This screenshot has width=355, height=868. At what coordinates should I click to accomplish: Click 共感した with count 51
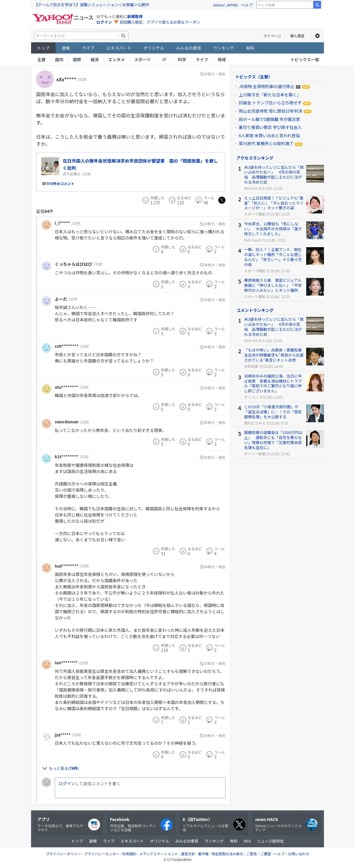[x=164, y=551]
